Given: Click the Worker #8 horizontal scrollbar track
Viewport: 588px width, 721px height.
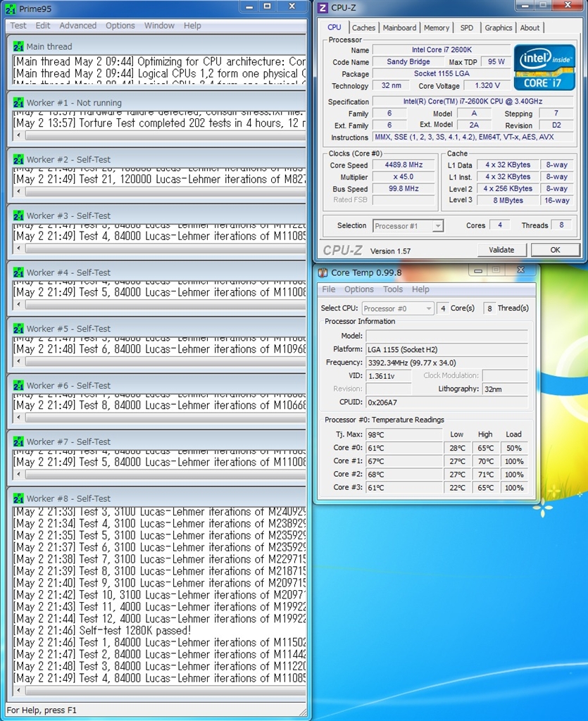Looking at the screenshot, I should [165, 691].
